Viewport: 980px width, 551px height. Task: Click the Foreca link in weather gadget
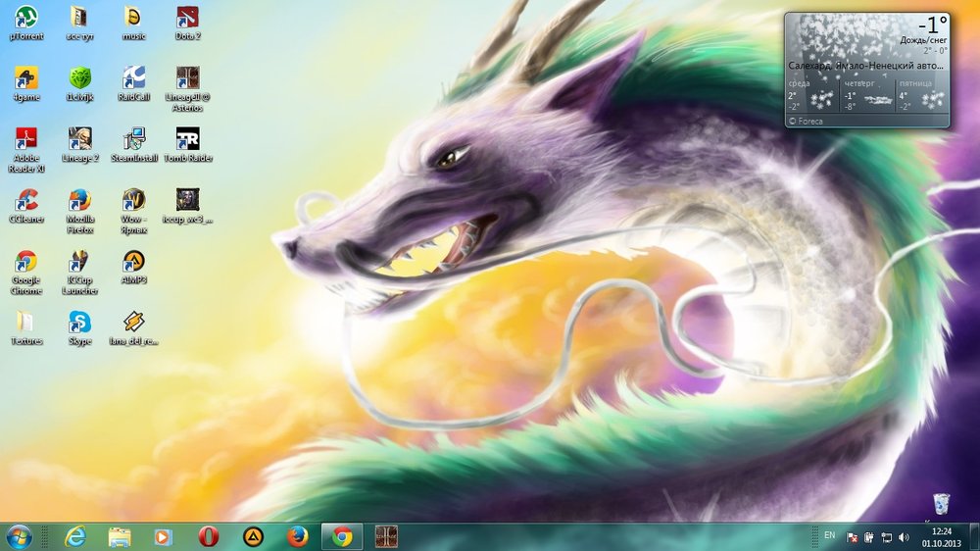pyautogui.click(x=810, y=121)
